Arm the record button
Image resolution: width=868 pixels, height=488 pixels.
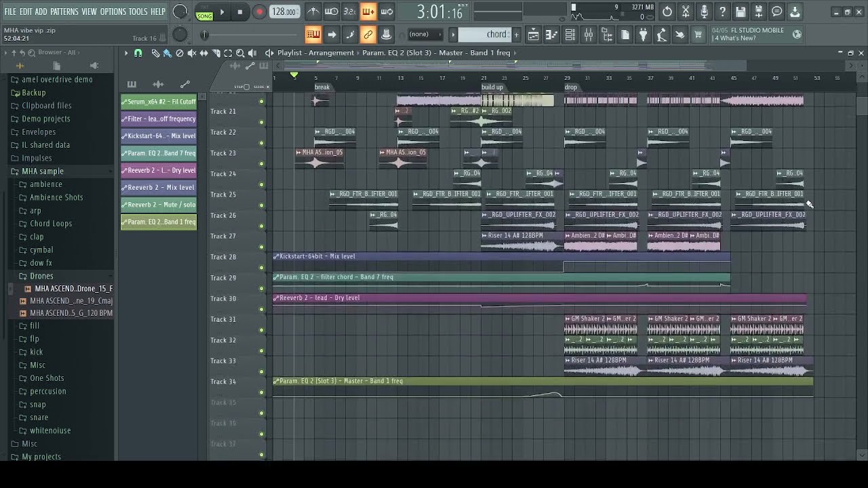[x=259, y=12]
